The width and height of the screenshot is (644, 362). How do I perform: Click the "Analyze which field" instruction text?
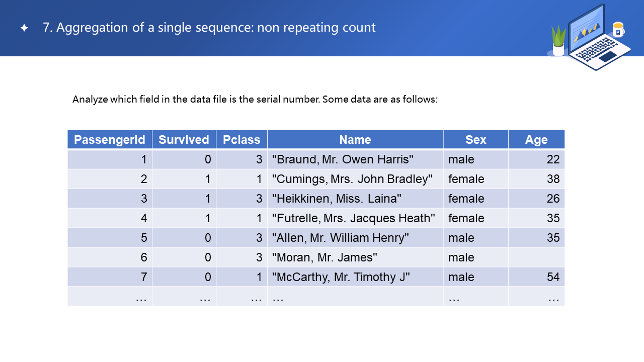(x=255, y=99)
